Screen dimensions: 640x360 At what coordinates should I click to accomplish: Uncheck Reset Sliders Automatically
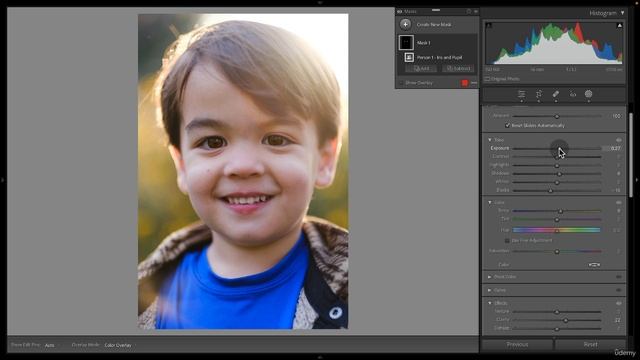click(507, 125)
